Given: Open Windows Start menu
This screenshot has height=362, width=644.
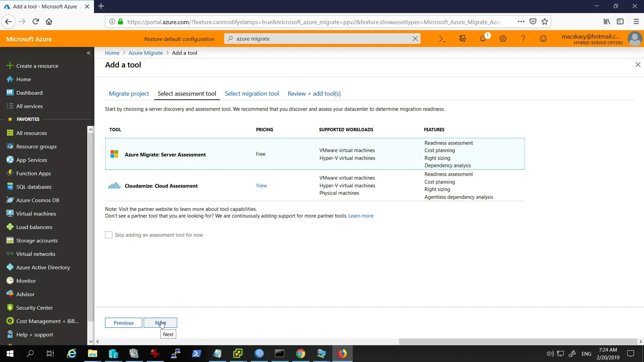Looking at the screenshot, I should click(10, 354).
